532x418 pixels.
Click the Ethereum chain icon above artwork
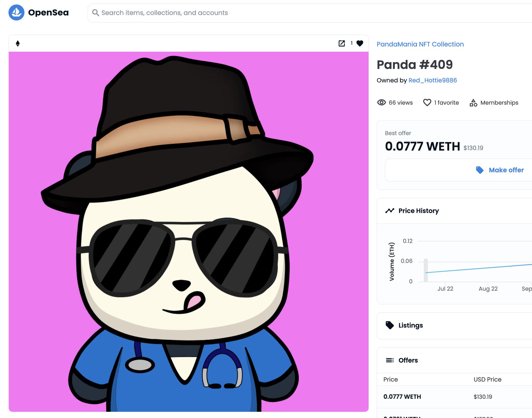(18, 43)
